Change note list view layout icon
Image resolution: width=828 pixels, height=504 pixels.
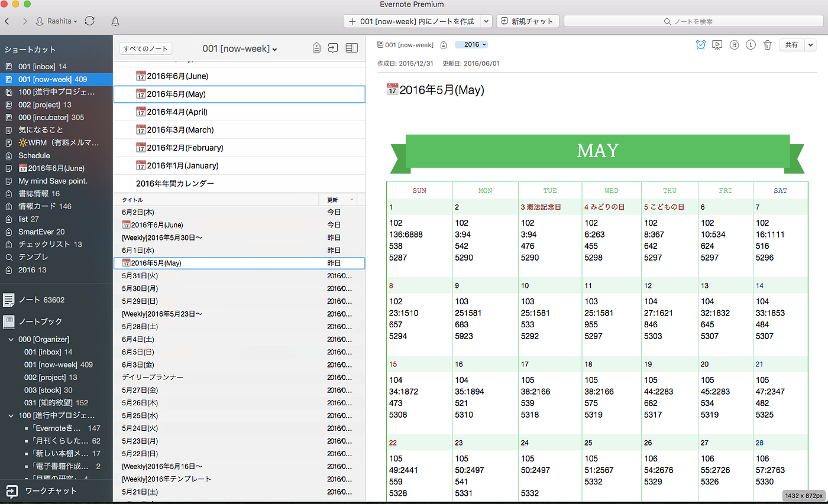352,48
